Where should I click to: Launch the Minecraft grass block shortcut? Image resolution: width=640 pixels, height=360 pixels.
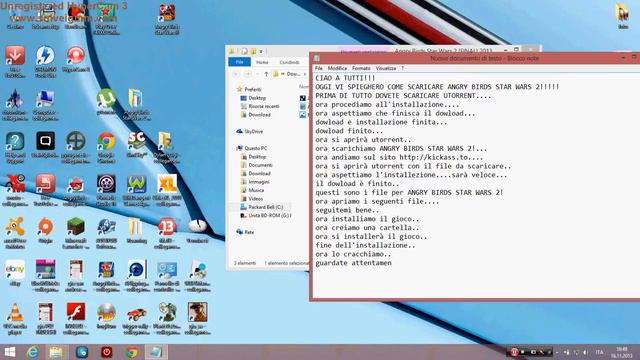76,233
